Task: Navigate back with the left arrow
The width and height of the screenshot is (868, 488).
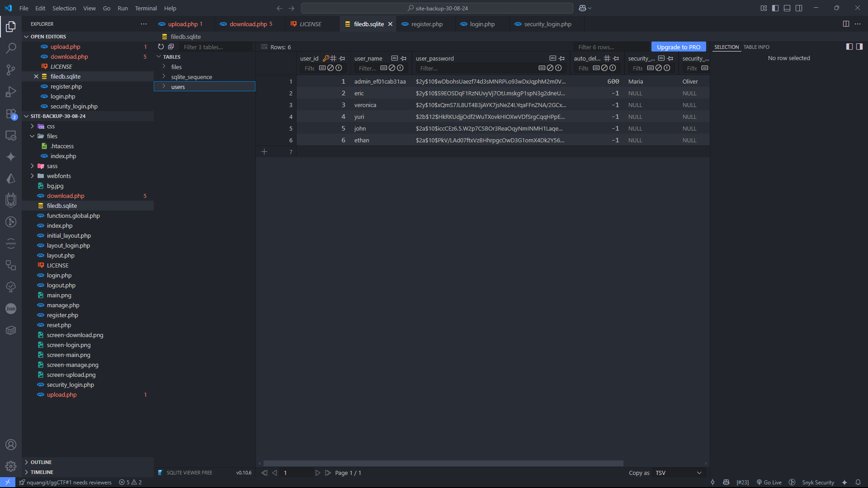Action: click(x=279, y=8)
